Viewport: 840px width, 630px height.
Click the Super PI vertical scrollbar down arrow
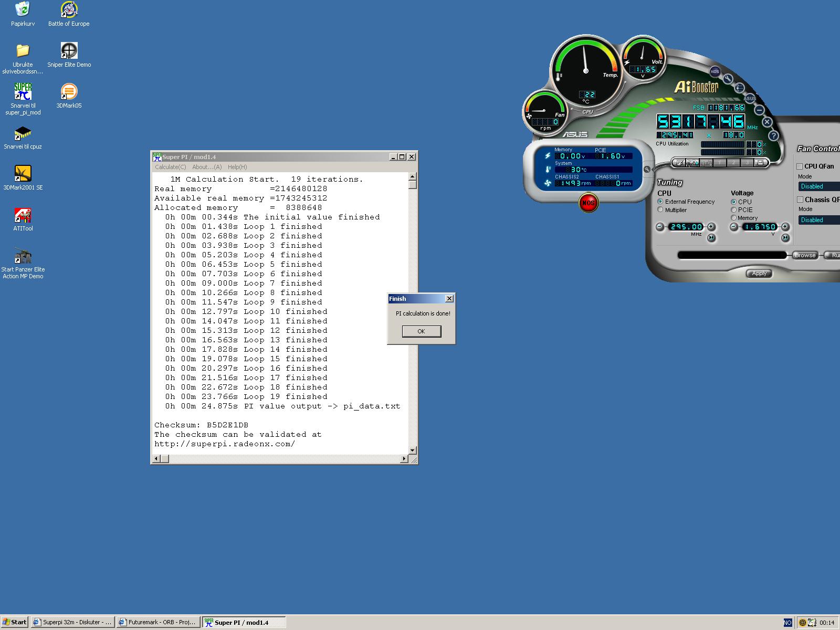[x=413, y=450]
